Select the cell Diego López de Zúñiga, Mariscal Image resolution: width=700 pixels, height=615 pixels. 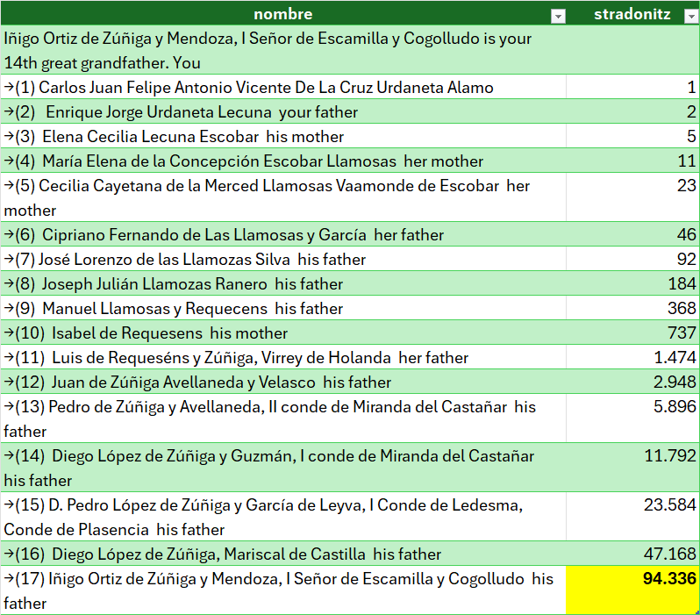(x=283, y=554)
